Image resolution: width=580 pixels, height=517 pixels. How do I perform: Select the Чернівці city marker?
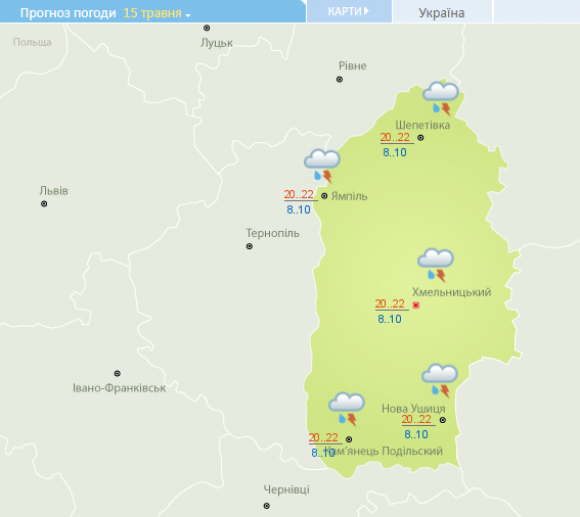click(266, 506)
